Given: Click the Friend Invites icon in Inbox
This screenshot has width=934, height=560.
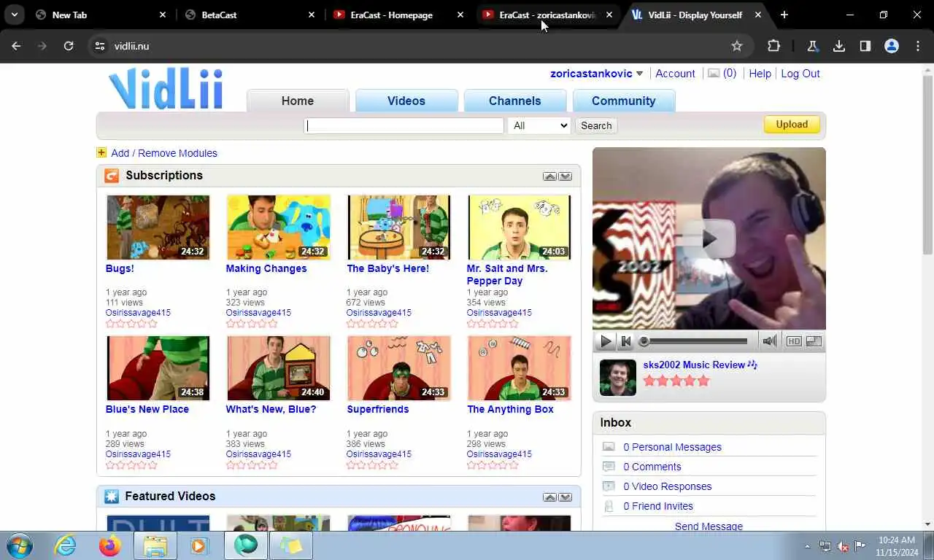Looking at the screenshot, I should 609,506.
